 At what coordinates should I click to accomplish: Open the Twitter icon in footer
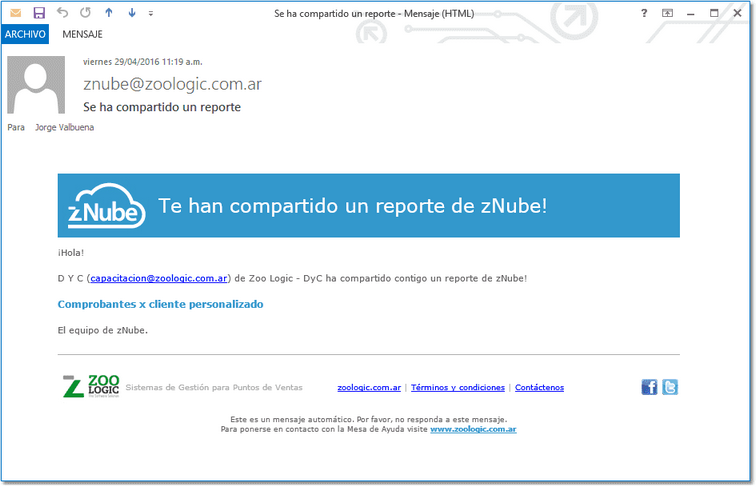point(670,387)
